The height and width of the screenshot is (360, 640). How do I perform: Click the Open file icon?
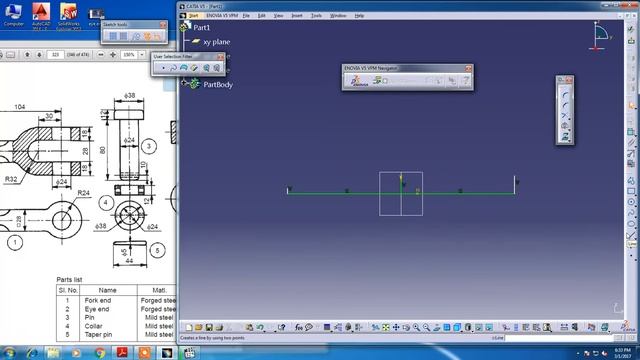pos(198,327)
